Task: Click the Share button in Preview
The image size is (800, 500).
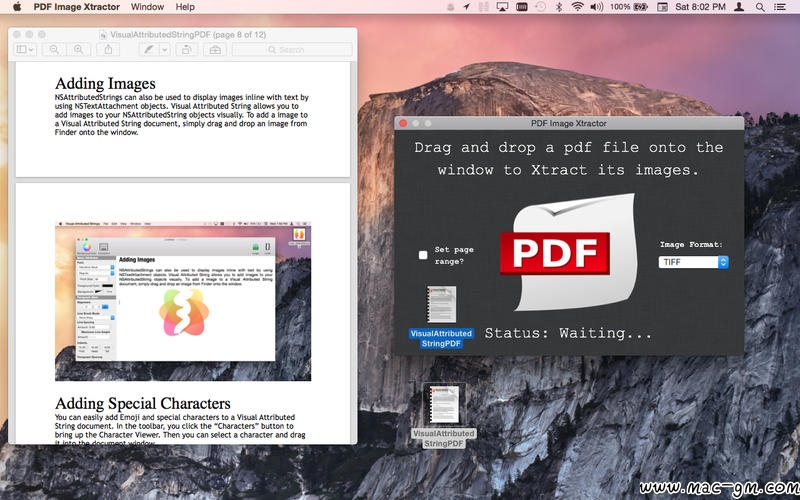Action: click(x=108, y=49)
